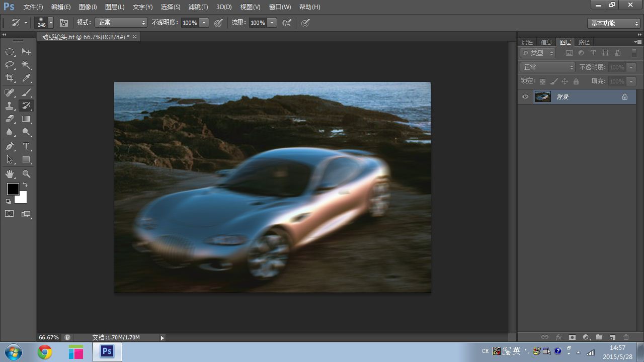Select the Magic Wand tool

click(26, 65)
